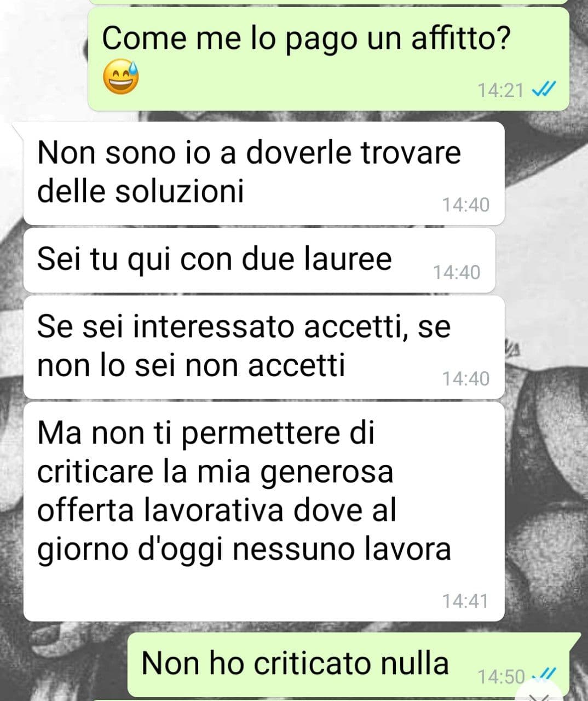Click the 14:21 timestamp on the sent message
The height and width of the screenshot is (701, 588).
[x=500, y=90]
